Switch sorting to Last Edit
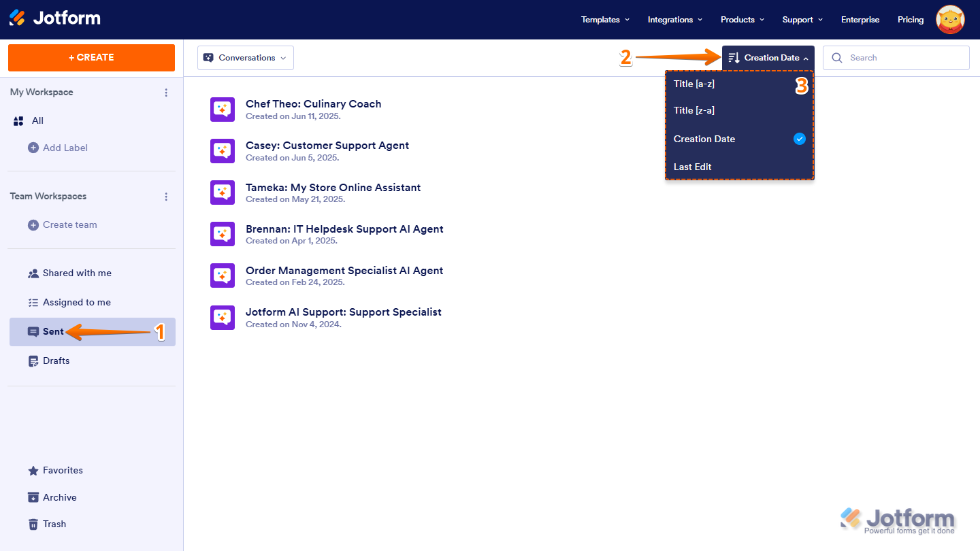 (x=693, y=167)
